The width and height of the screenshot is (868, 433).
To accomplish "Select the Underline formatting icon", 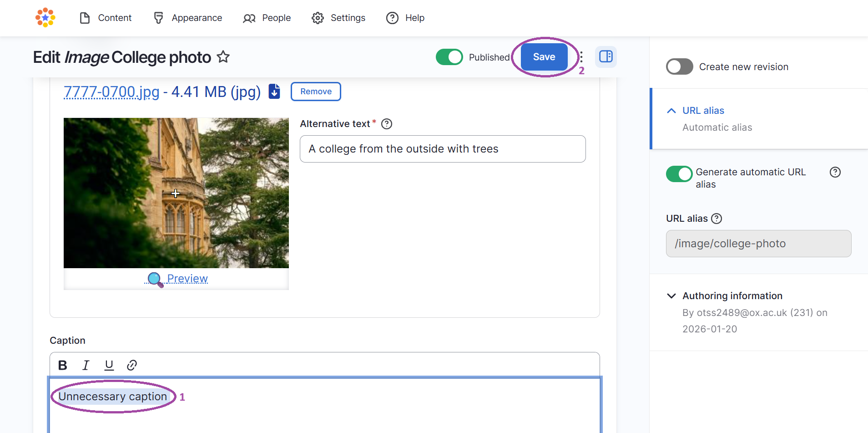I will pyautogui.click(x=109, y=365).
